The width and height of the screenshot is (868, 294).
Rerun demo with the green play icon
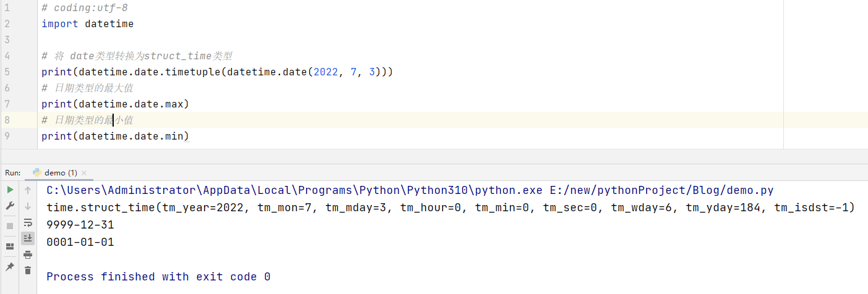tap(10, 190)
